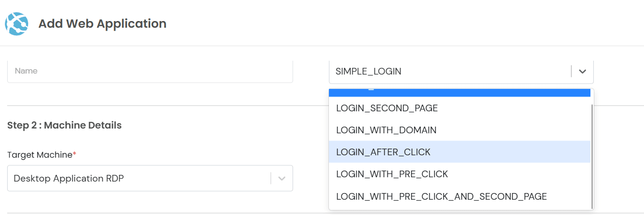The height and width of the screenshot is (215, 644).
Task: Open the Desktop Application RDP dropdown
Action: click(139, 178)
